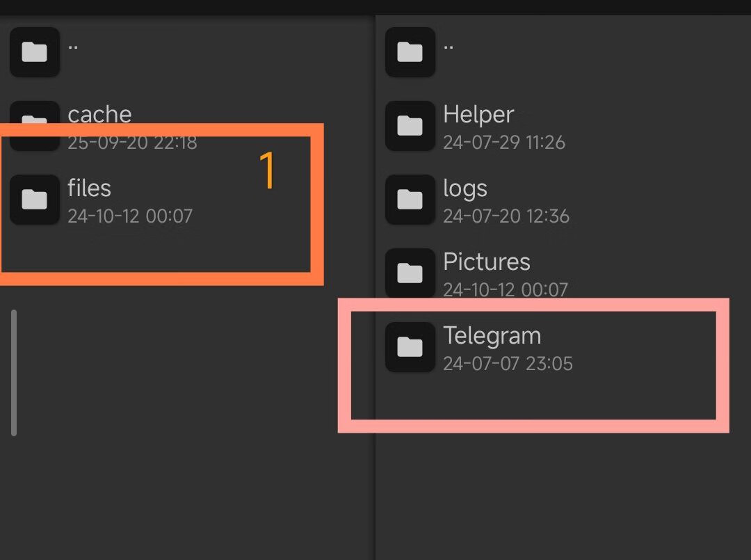Select the logs folder name
This screenshot has height=560, width=751.
(465, 189)
